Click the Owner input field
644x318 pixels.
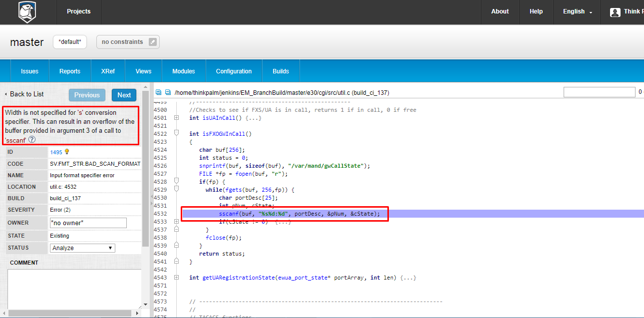click(x=88, y=223)
